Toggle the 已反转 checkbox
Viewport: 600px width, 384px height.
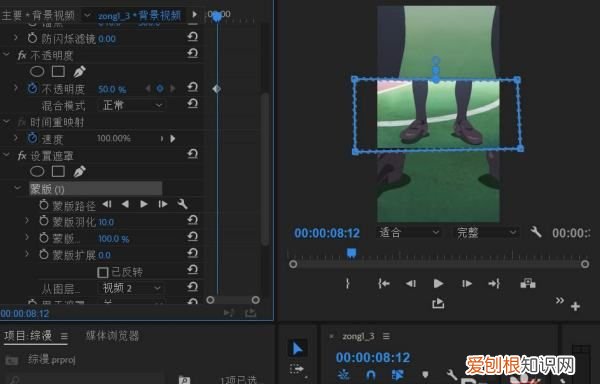(103, 272)
